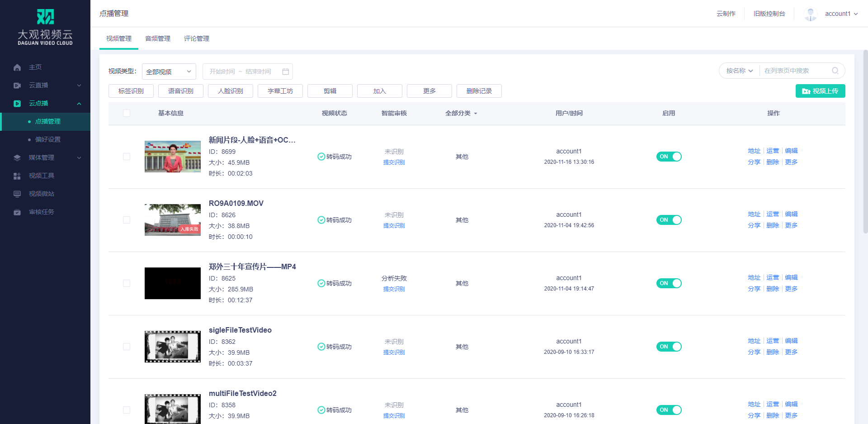Click the home icon in sidebar
Image resolution: width=868 pixels, height=424 pixels.
click(x=17, y=67)
